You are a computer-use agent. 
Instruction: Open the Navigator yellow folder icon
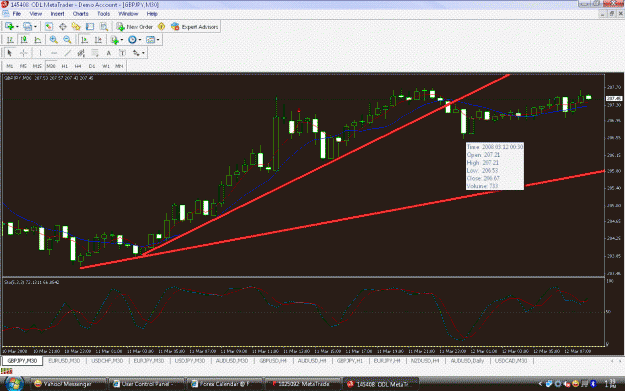(x=76, y=27)
